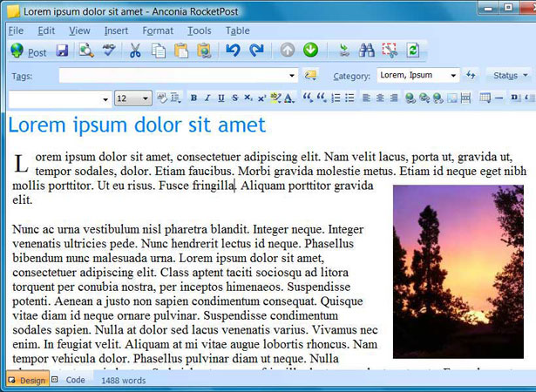This screenshot has width=536, height=392.
Task: Open the Insert menu
Action: (x=116, y=30)
